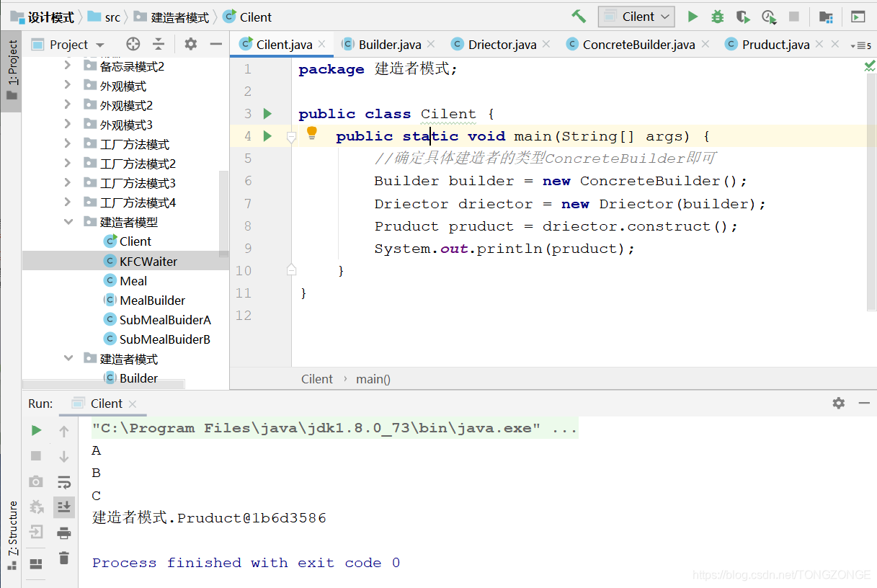
Task: Run with coverage shield icon
Action: click(x=743, y=17)
